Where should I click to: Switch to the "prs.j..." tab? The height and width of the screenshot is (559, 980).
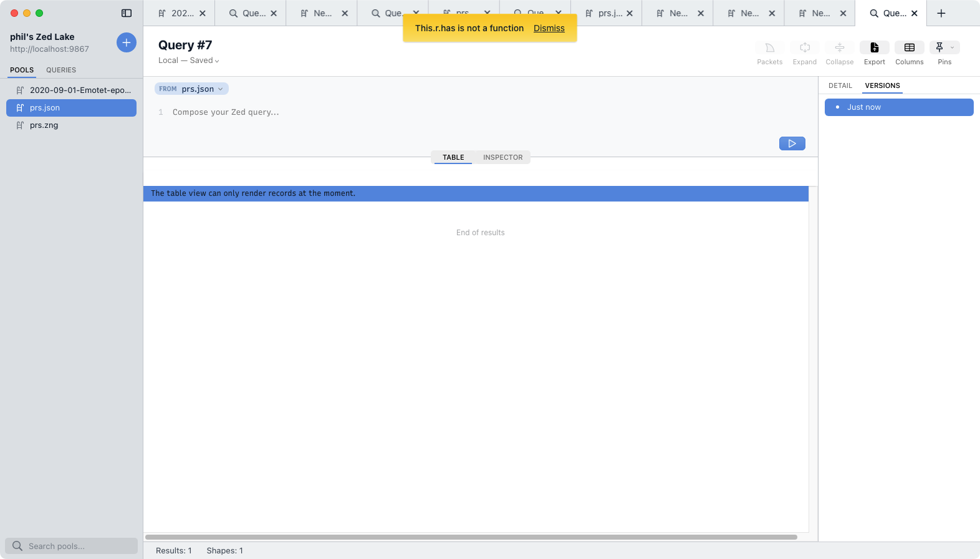click(606, 13)
